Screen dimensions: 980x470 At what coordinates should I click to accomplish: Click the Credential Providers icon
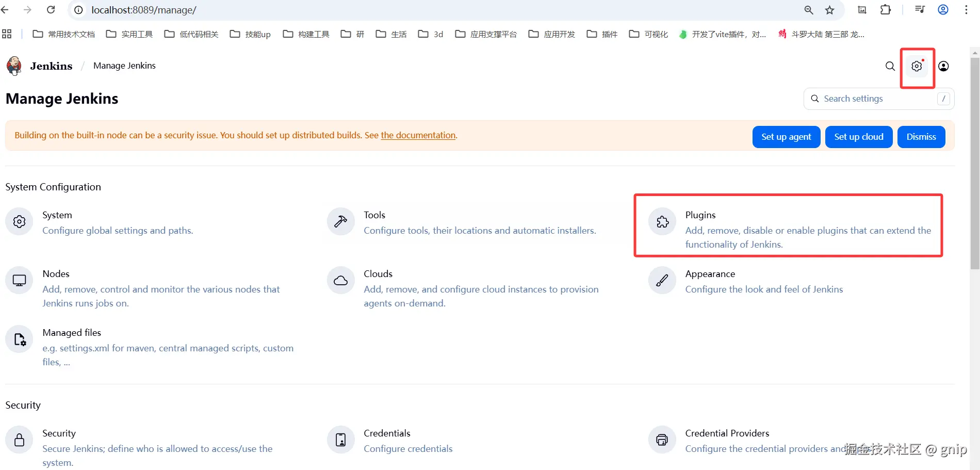click(662, 440)
